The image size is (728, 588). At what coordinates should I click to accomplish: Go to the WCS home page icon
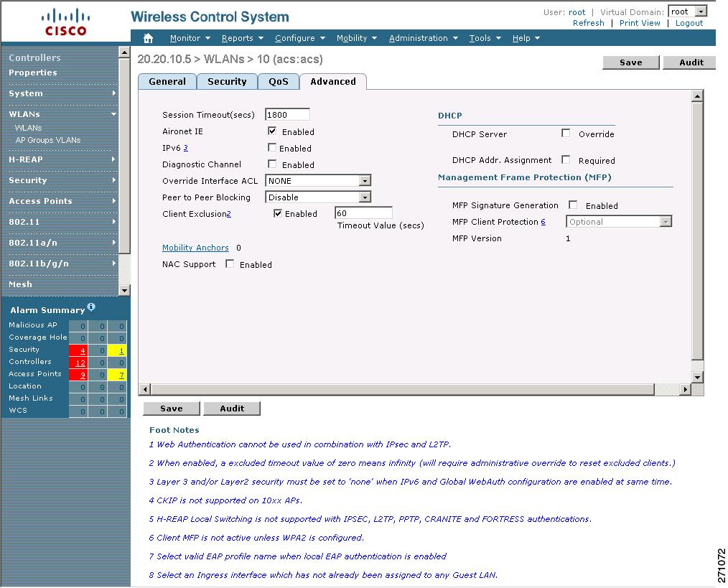click(148, 38)
